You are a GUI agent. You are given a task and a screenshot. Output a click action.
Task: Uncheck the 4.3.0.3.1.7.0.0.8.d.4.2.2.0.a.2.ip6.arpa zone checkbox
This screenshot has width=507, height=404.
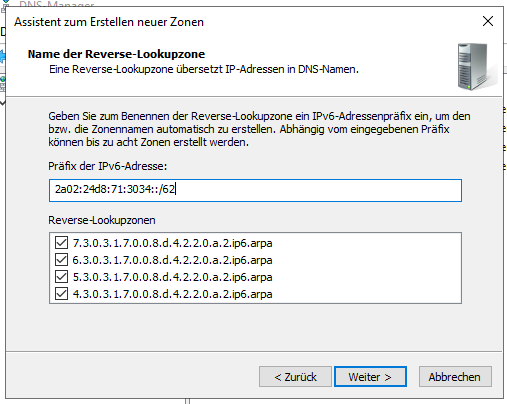(x=61, y=294)
